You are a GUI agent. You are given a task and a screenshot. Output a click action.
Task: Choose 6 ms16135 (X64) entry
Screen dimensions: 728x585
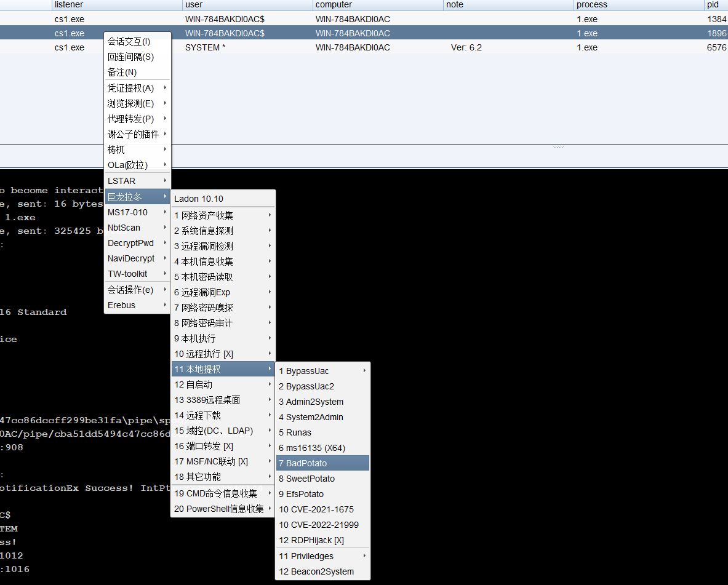(x=322, y=448)
